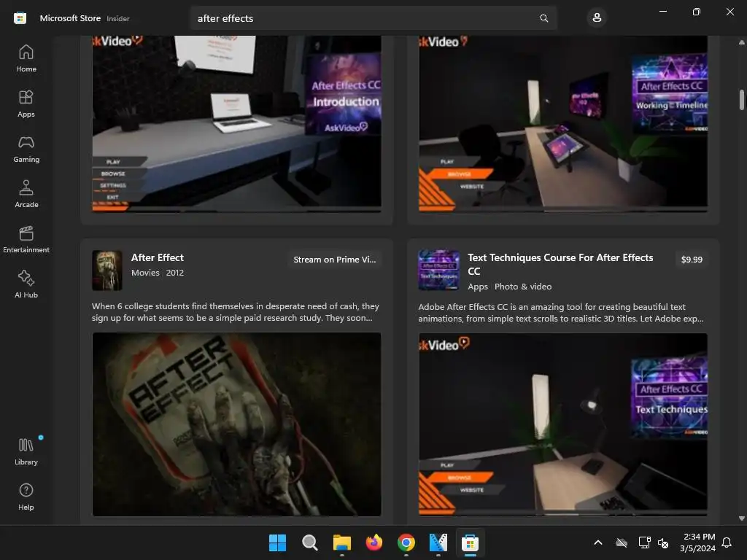Open the Library
747x560 pixels.
click(26, 452)
